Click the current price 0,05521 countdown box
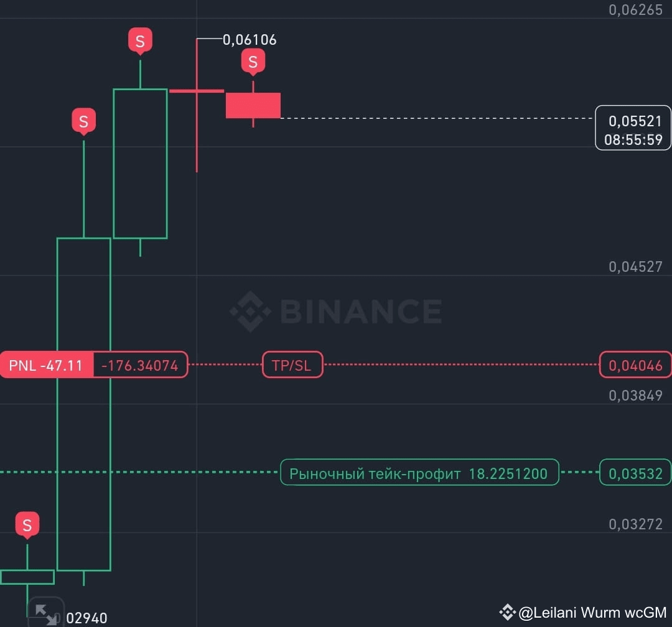The height and width of the screenshot is (627, 672). (633, 128)
